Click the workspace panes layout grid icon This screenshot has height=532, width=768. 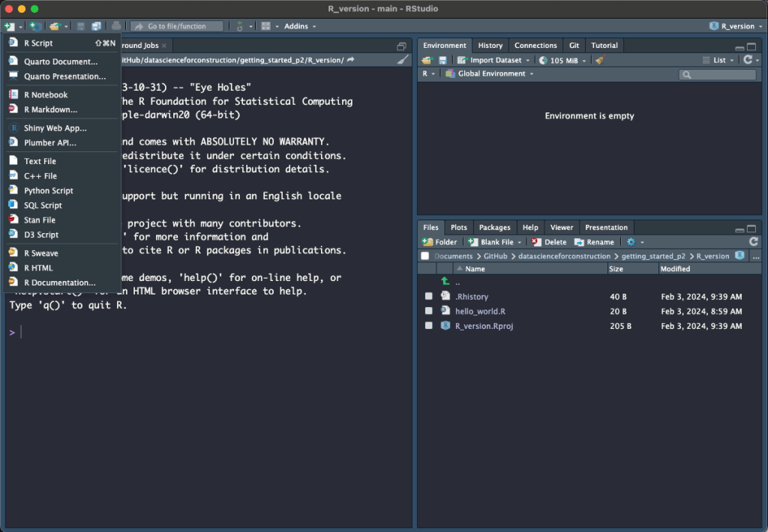[265, 26]
